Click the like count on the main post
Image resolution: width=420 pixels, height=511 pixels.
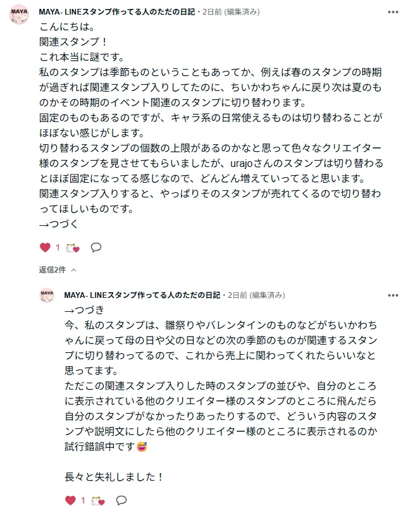(x=58, y=248)
